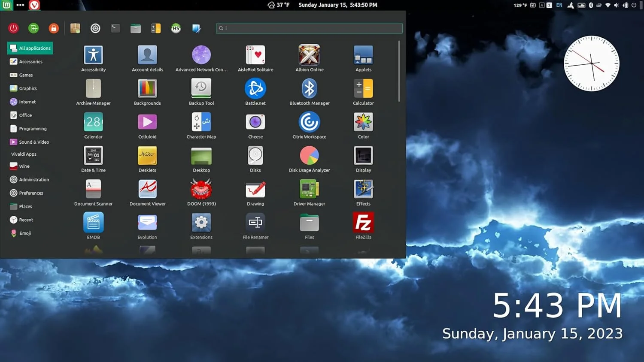Click the orange lock screen button
The width and height of the screenshot is (644, 362).
(x=54, y=28)
